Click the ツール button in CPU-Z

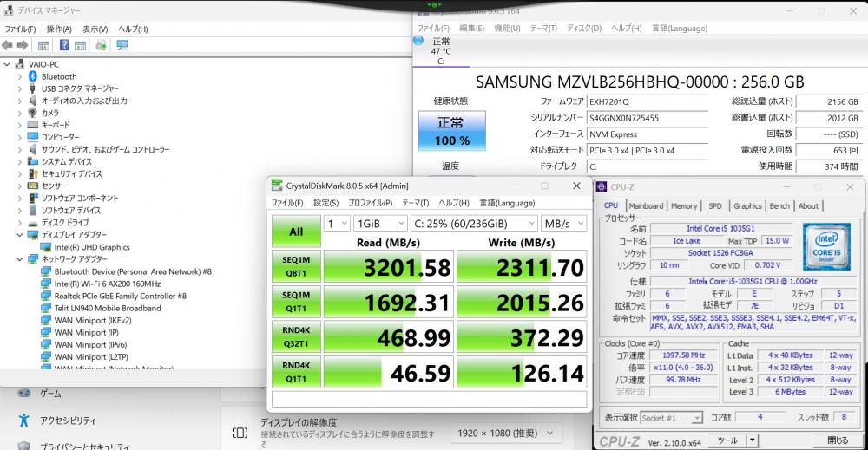click(x=727, y=440)
